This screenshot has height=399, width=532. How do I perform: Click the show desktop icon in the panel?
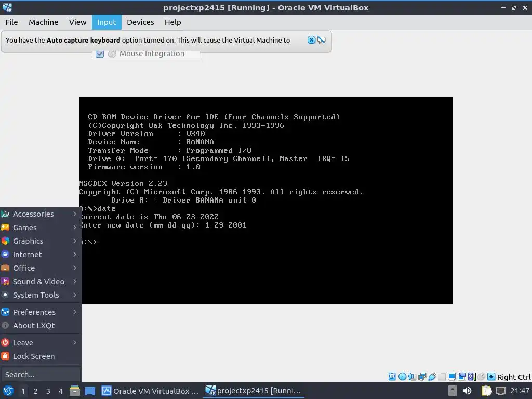point(90,391)
